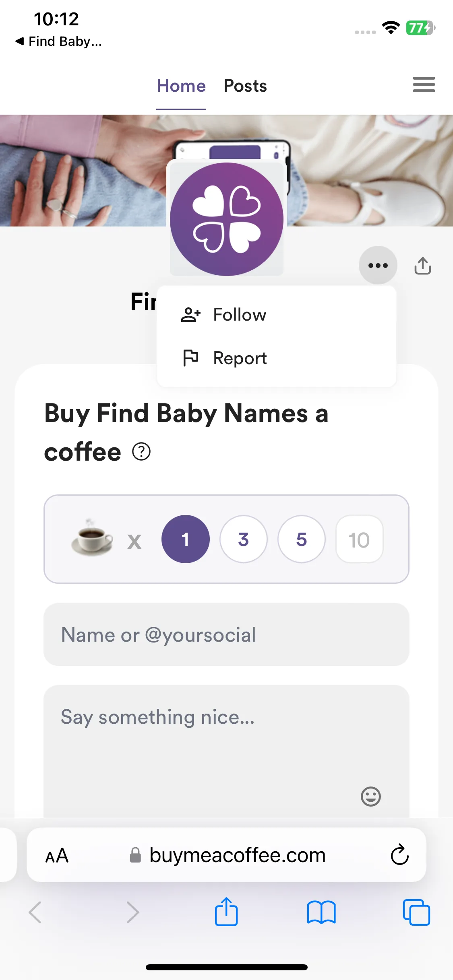Click the custom coffee count field showing 10

pos(359,539)
